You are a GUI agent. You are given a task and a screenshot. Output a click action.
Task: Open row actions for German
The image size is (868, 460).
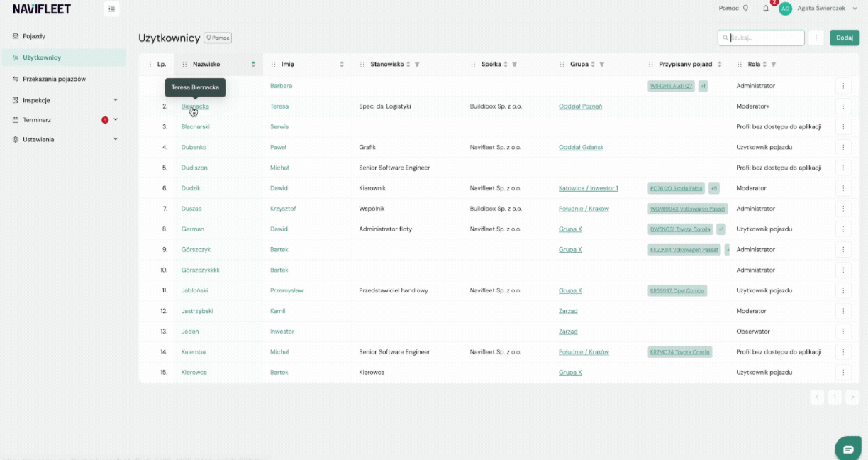click(x=843, y=229)
